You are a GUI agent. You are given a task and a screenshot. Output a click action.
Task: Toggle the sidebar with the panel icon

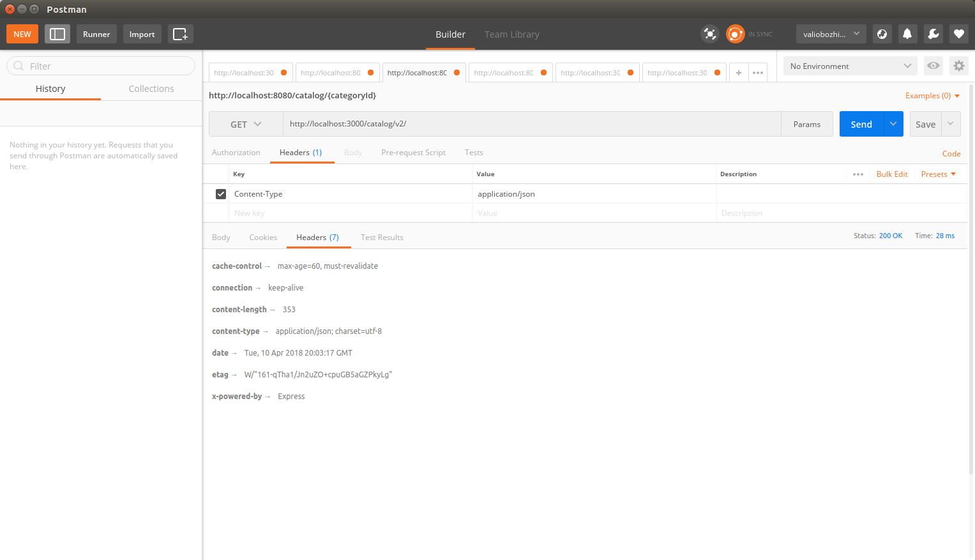pos(57,34)
